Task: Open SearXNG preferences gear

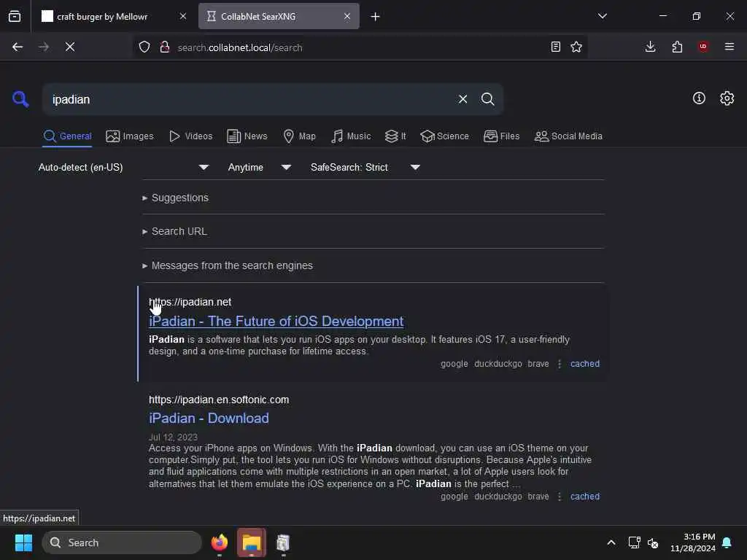Action: (x=727, y=98)
